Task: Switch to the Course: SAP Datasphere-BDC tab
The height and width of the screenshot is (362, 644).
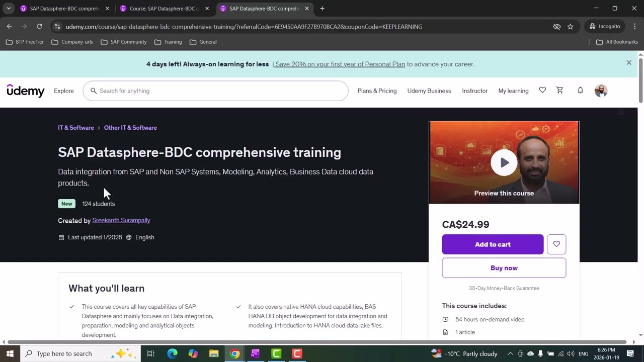Action: [x=164, y=9]
